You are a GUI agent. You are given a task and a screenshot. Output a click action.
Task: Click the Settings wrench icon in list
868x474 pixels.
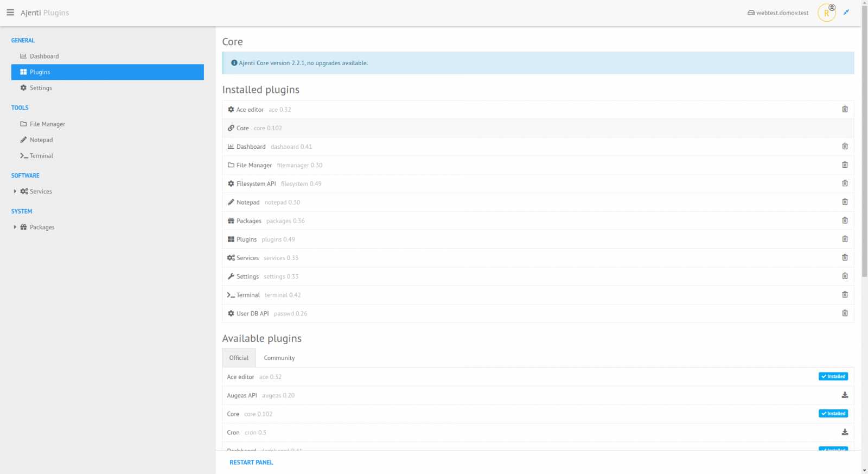coord(231,276)
